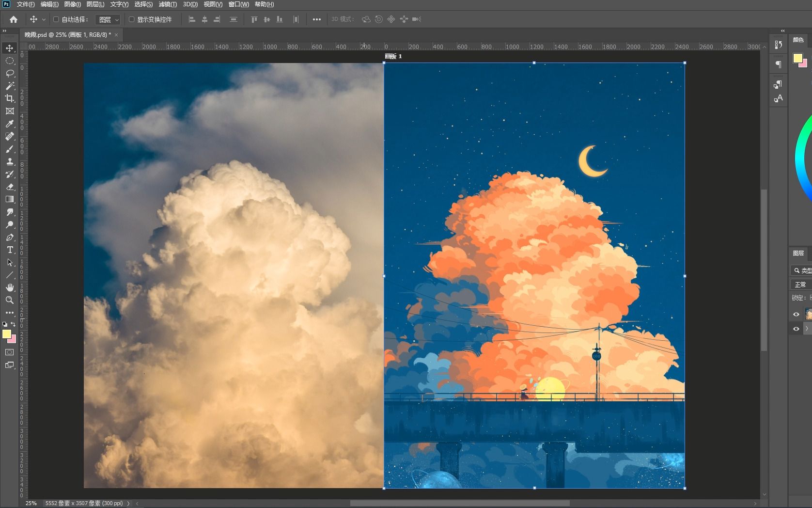Screen dimensions: 812x508
Task: Hide the second layer via eye icon
Action: 796,329
